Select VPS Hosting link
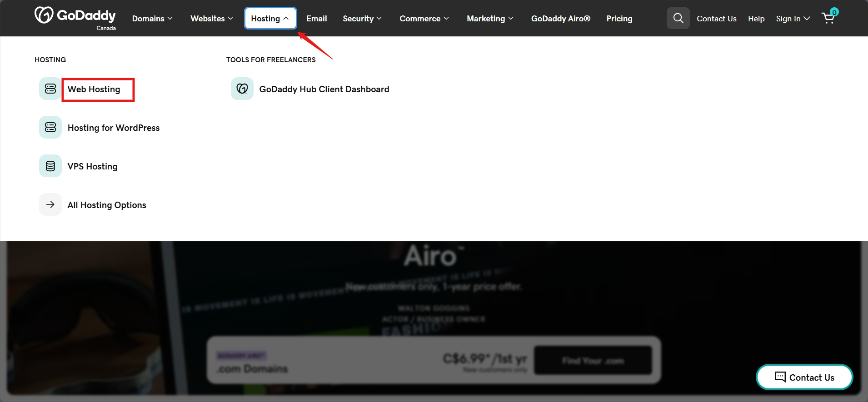This screenshot has height=402, width=868. pyautogui.click(x=93, y=166)
